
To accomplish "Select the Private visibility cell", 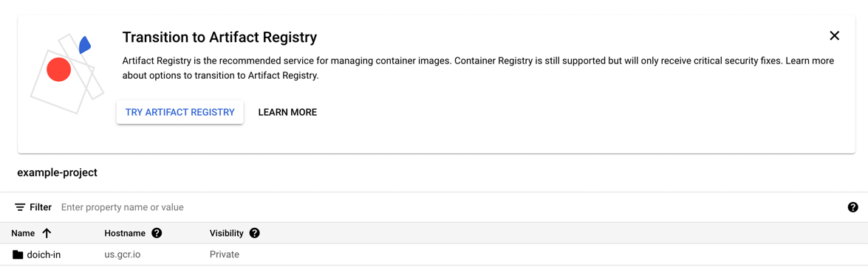I will point(224,255).
